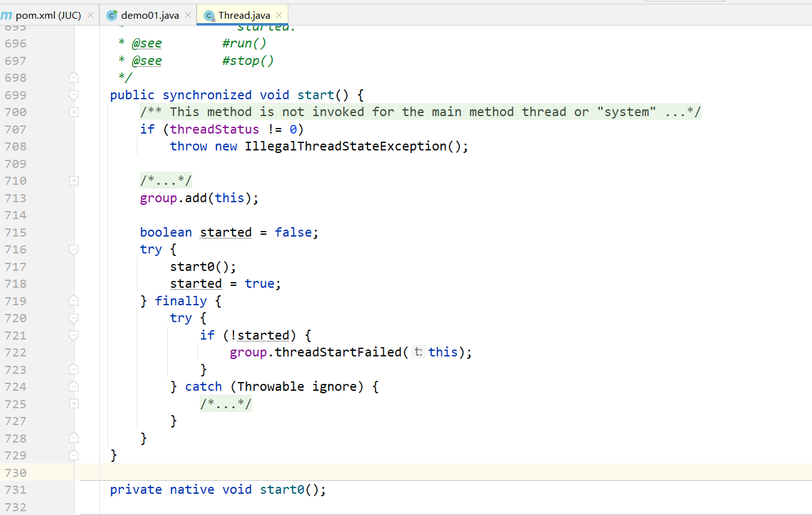Toggle fold marker at line 719 finally
This screenshot has height=515, width=812.
pos(74,301)
